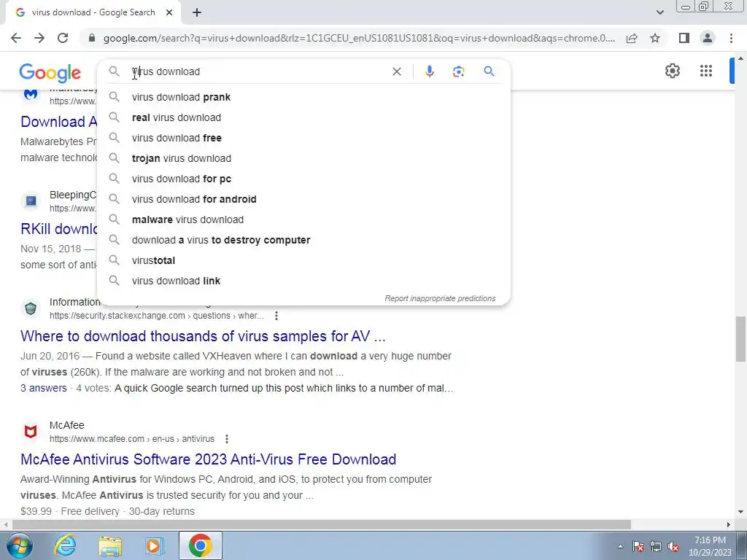Open more options for McAfee result
The height and width of the screenshot is (560, 747).
pos(227,439)
